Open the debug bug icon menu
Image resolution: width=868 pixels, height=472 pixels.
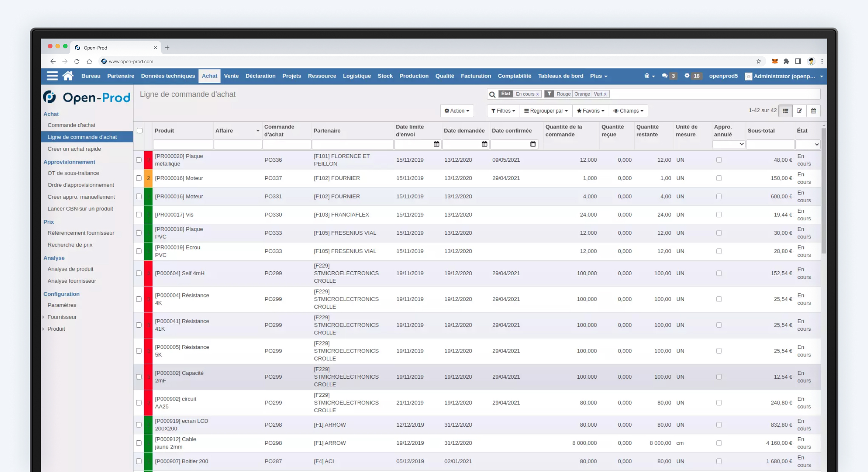coord(649,76)
